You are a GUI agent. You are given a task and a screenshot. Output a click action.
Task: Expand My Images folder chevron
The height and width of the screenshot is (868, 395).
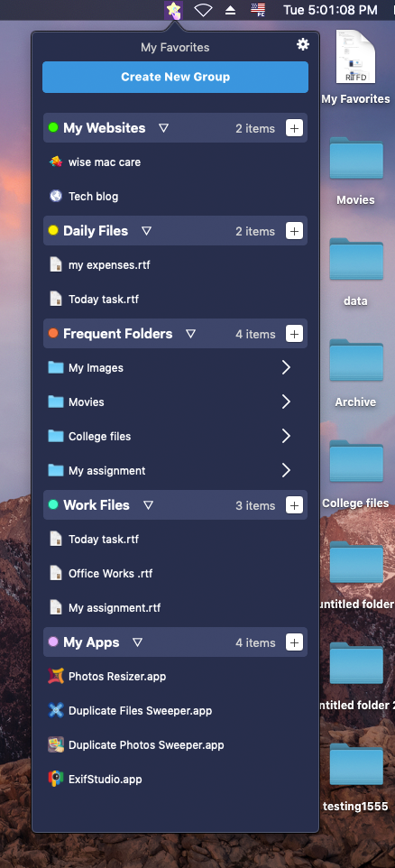tap(286, 367)
